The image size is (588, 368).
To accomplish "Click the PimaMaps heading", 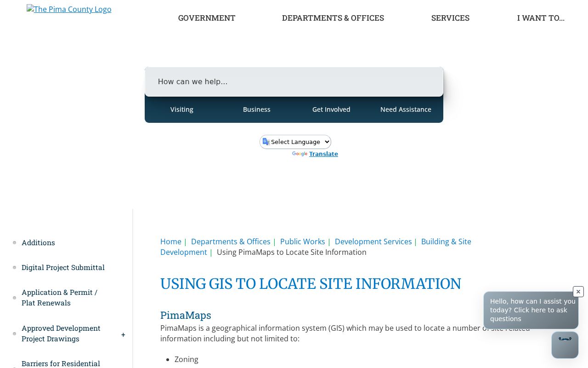I will [x=186, y=316].
